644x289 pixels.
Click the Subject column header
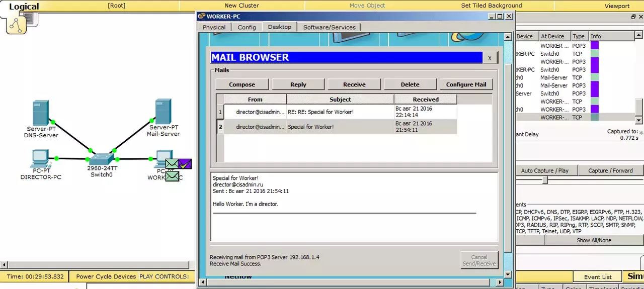340,99
